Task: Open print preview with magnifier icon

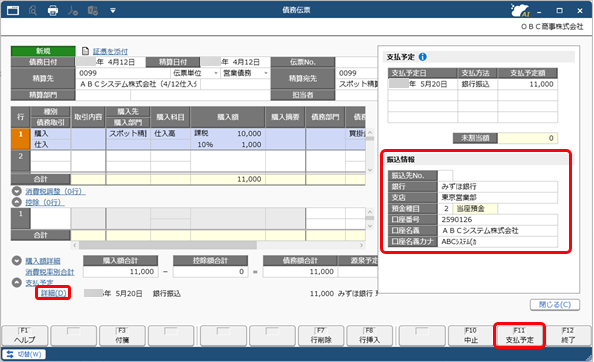Action: [33, 10]
